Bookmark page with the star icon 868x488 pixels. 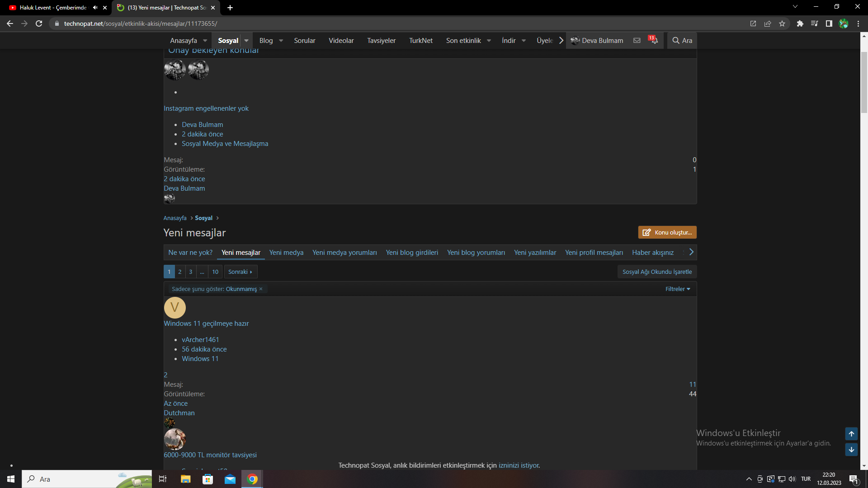(x=782, y=23)
